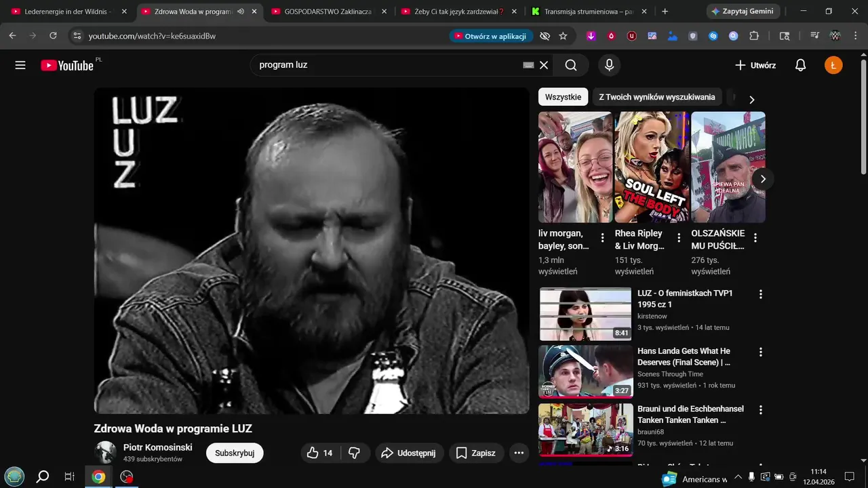Dislike the video with thumbs down

[x=355, y=453]
